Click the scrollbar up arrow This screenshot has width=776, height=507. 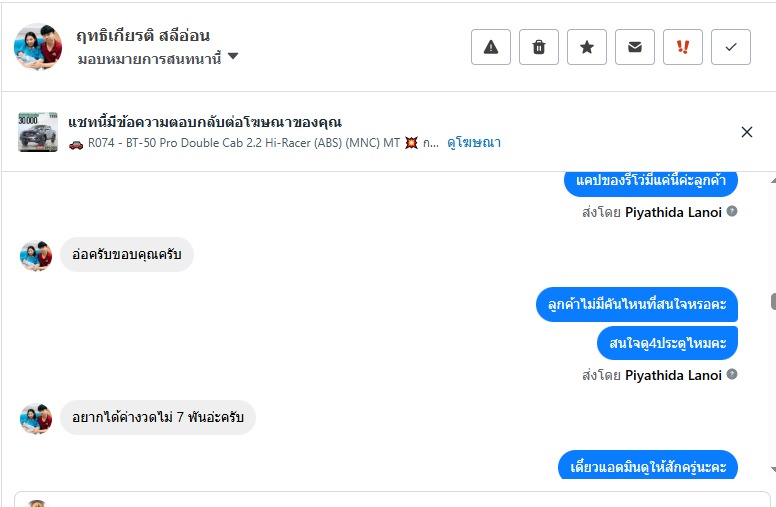click(772, 182)
